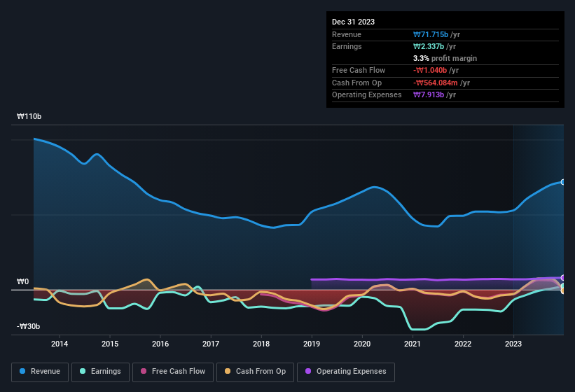
Task: Click the Cash From Op label in tooltip
Action: point(356,83)
